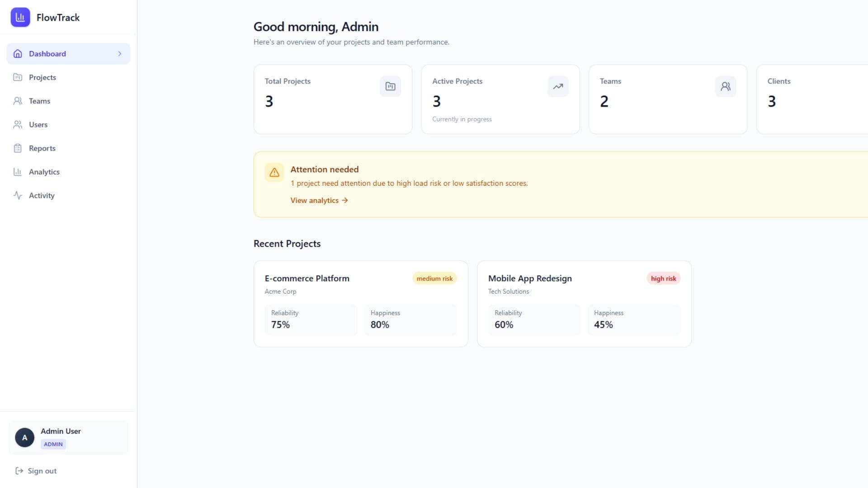Follow the View analytics link
Screen dimensions: 868x488
(319, 200)
